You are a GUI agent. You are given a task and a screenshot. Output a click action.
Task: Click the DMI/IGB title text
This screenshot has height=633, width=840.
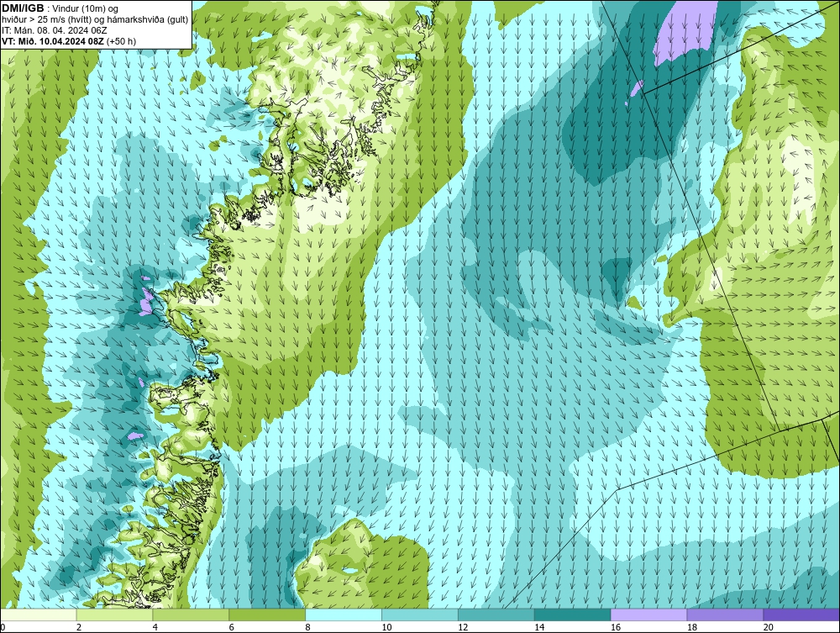23,8
